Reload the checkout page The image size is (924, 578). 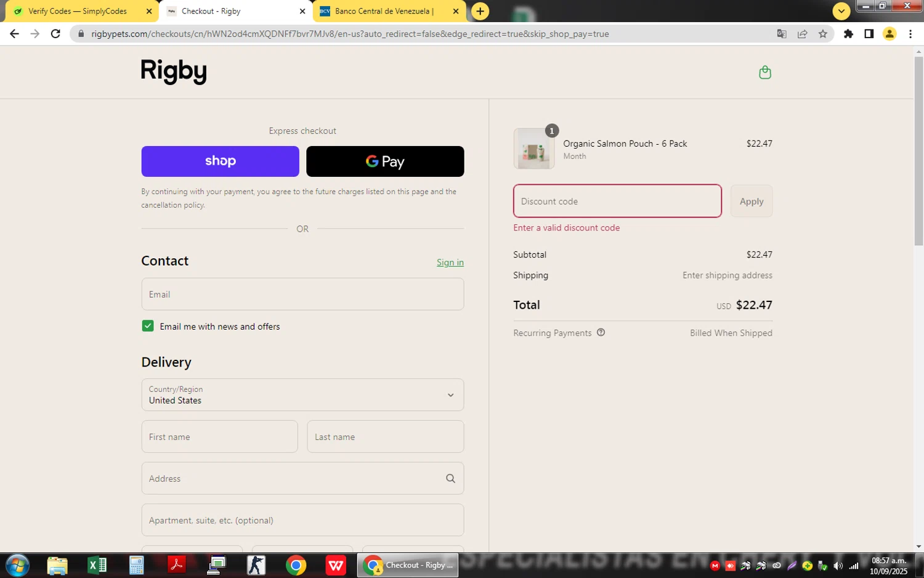55,34
